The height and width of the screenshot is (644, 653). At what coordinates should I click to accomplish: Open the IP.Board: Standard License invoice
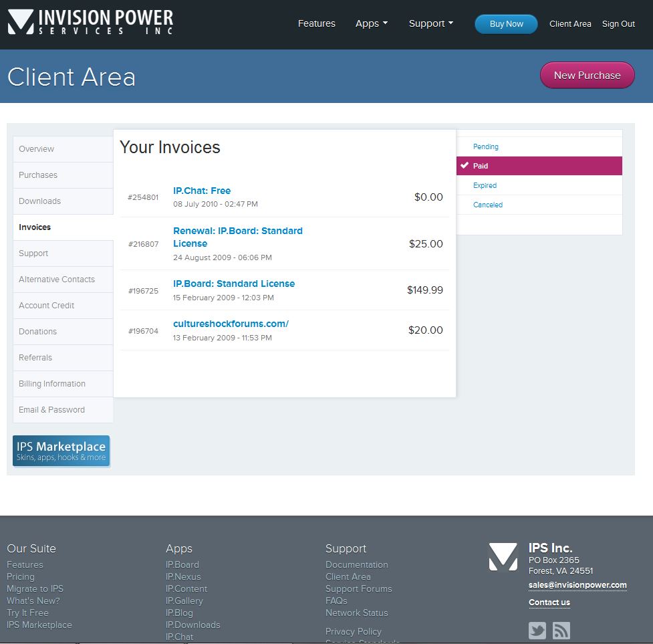[x=234, y=284]
